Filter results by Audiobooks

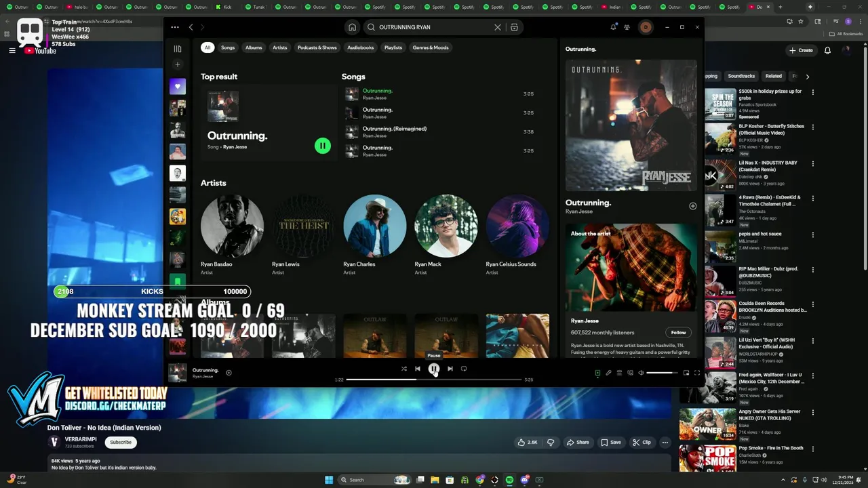pos(361,47)
